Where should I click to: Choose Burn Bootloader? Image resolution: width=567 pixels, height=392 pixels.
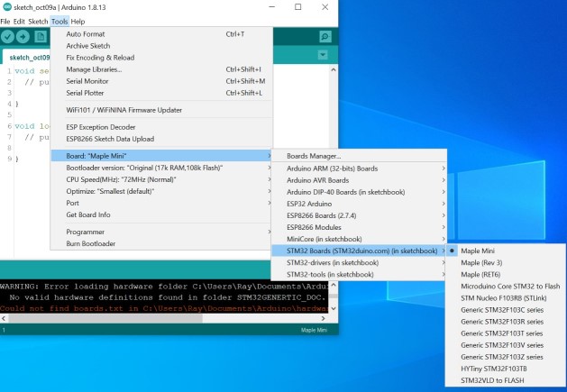click(x=161, y=243)
